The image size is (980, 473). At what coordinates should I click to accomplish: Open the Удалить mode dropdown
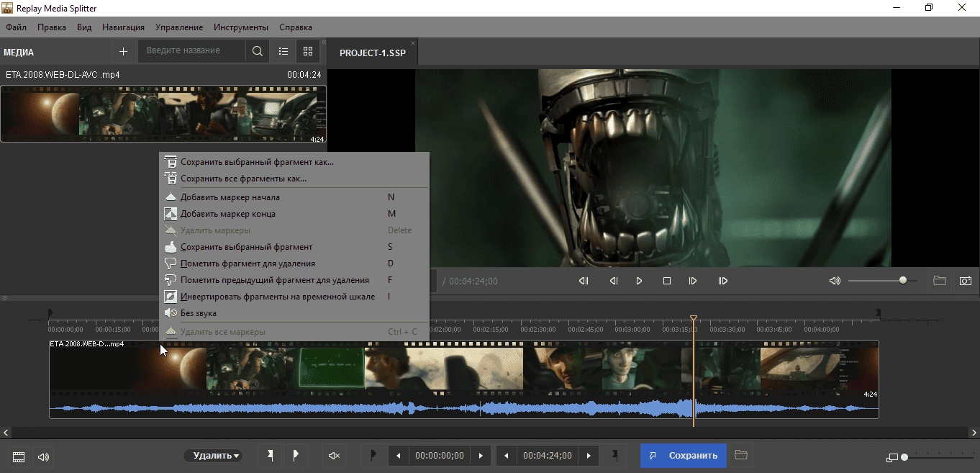click(213, 455)
